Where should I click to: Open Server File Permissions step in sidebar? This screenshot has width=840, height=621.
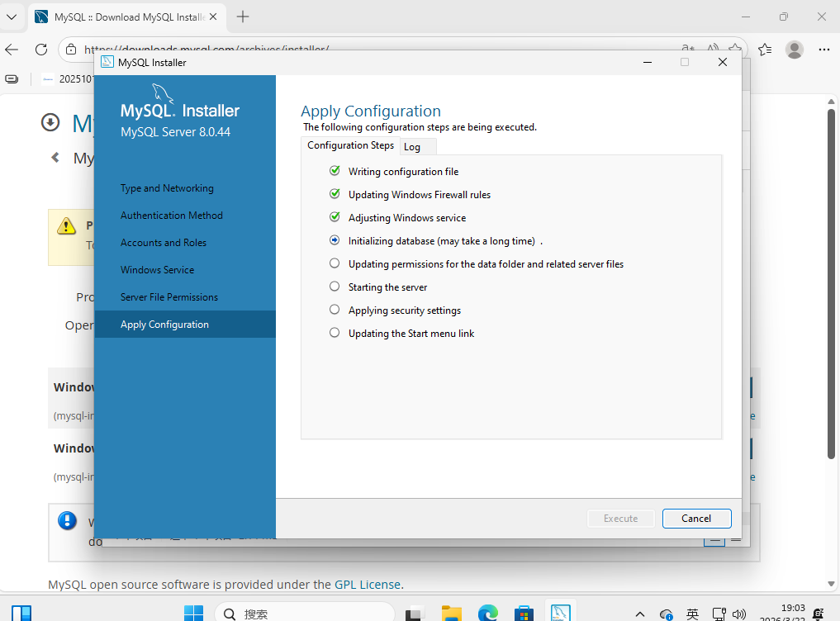coord(169,297)
